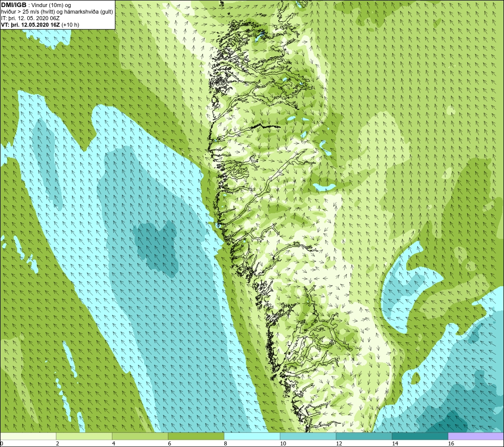Click the 0–2 m/s pale legend swatch
504x447 pixels.
pyautogui.click(x=28, y=436)
